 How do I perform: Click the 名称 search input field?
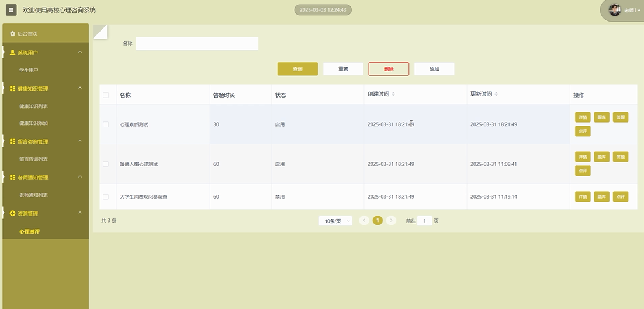[197, 43]
